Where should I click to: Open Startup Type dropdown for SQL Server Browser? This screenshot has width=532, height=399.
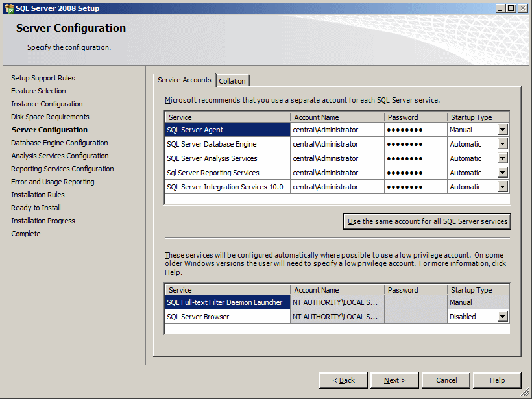(x=503, y=317)
